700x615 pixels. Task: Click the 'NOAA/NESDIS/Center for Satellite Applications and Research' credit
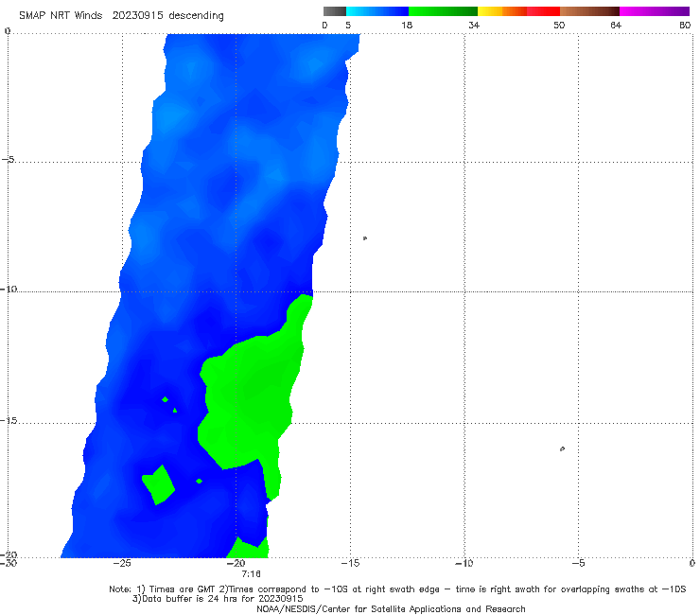pyautogui.click(x=391, y=608)
